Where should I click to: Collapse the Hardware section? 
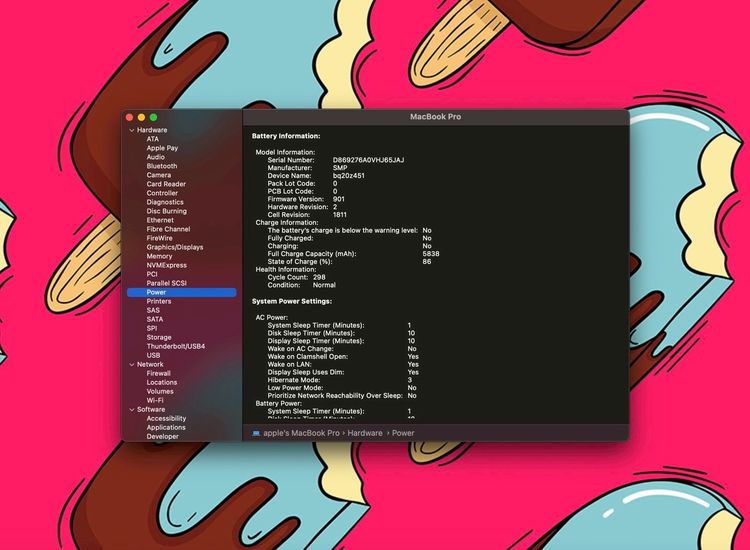pyautogui.click(x=131, y=130)
